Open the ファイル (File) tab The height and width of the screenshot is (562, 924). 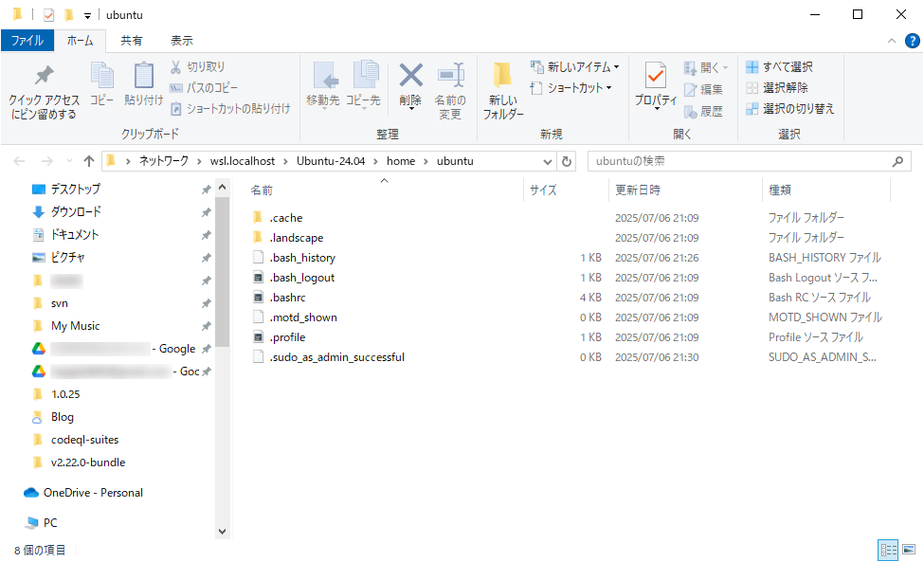(27, 41)
